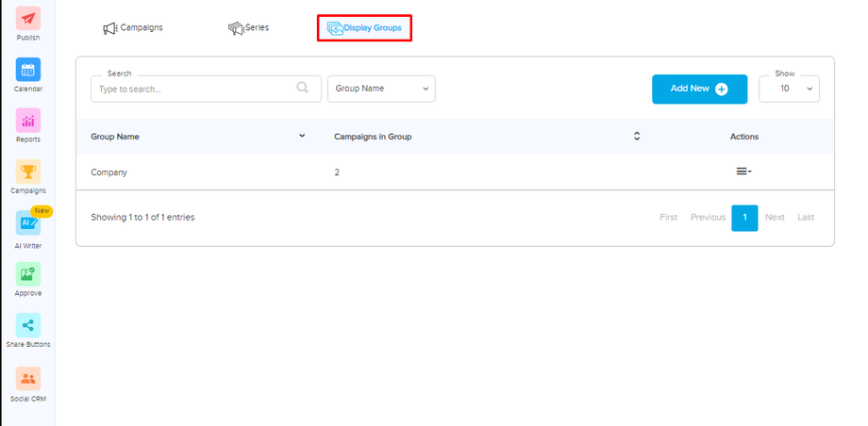Open the Share Buttons icon
Image resolution: width=868 pixels, height=426 pixels.
(x=28, y=325)
